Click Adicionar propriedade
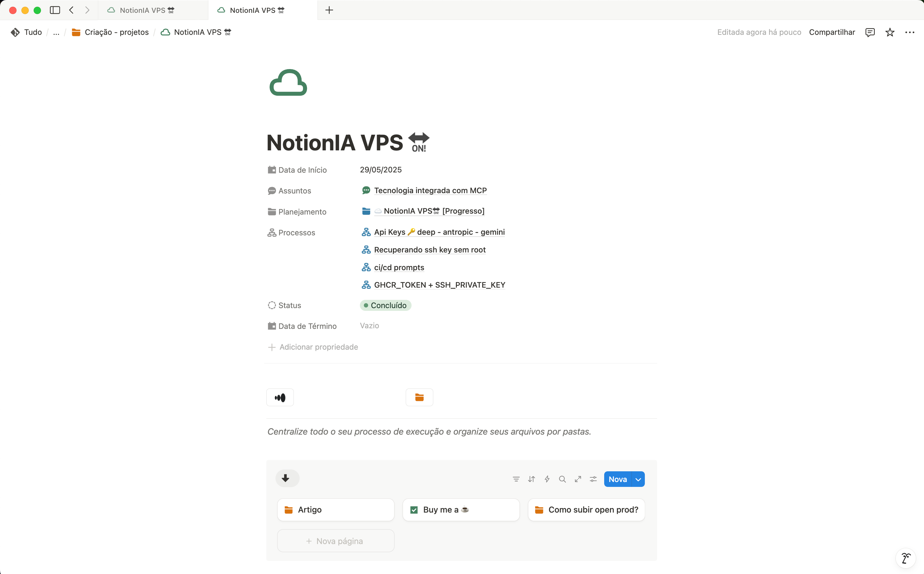Image resolution: width=924 pixels, height=574 pixels. pyautogui.click(x=313, y=347)
